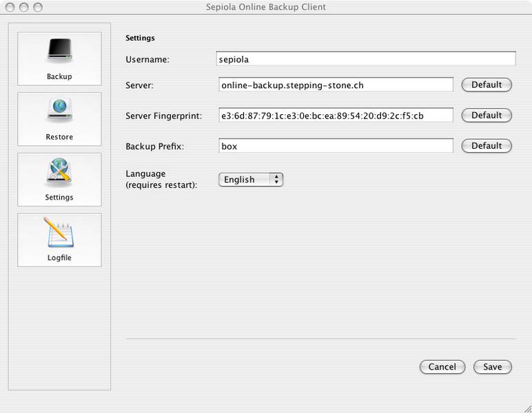The width and height of the screenshot is (532, 413).
Task: Open the Language dropdown showing English
Action: 251,180
